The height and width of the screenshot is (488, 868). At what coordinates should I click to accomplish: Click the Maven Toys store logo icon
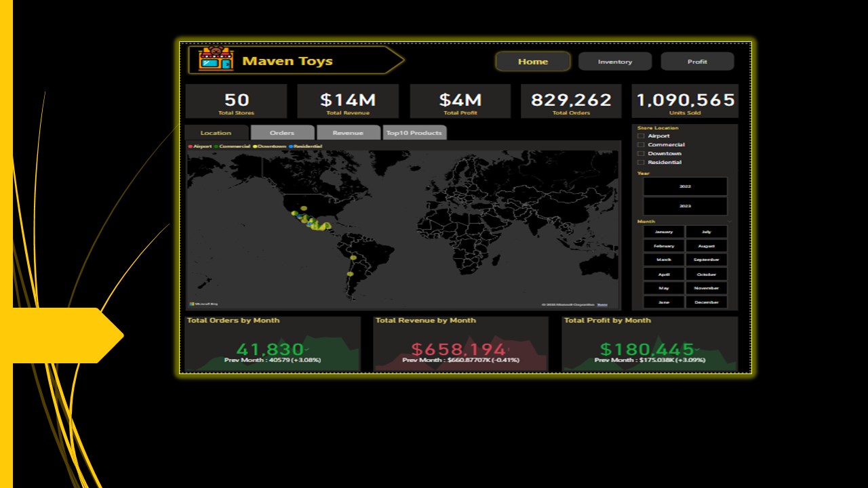[216, 60]
